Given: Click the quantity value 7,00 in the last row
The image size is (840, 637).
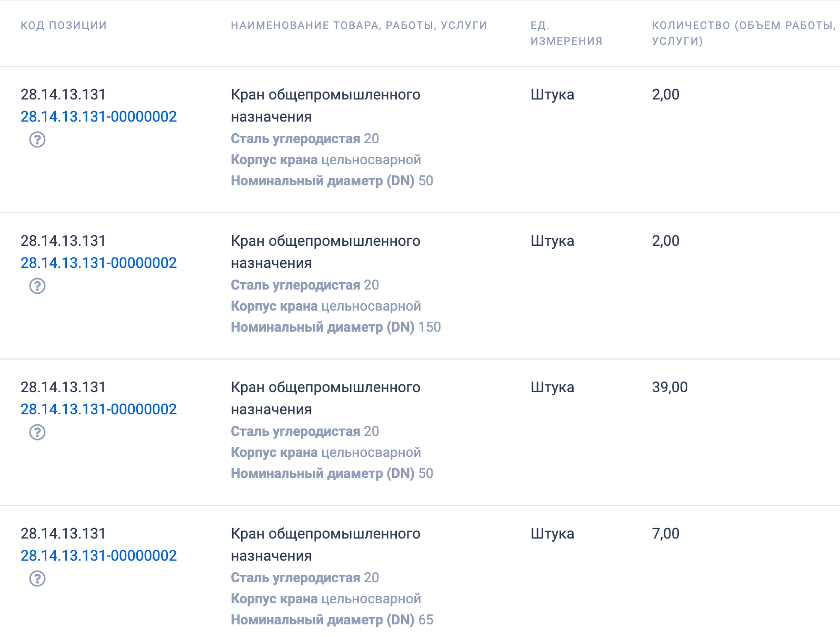Looking at the screenshot, I should pos(664,533).
